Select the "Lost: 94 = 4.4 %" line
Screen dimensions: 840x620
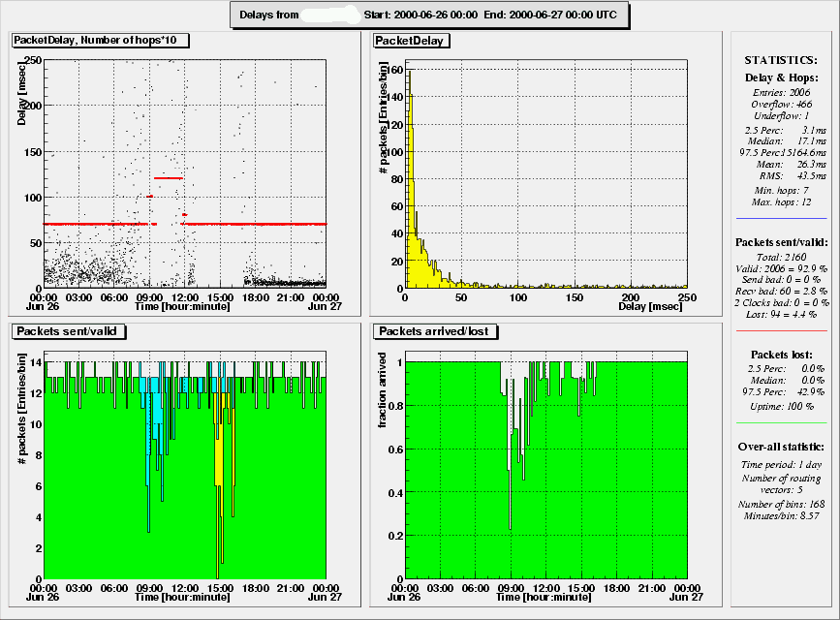pyautogui.click(x=781, y=315)
